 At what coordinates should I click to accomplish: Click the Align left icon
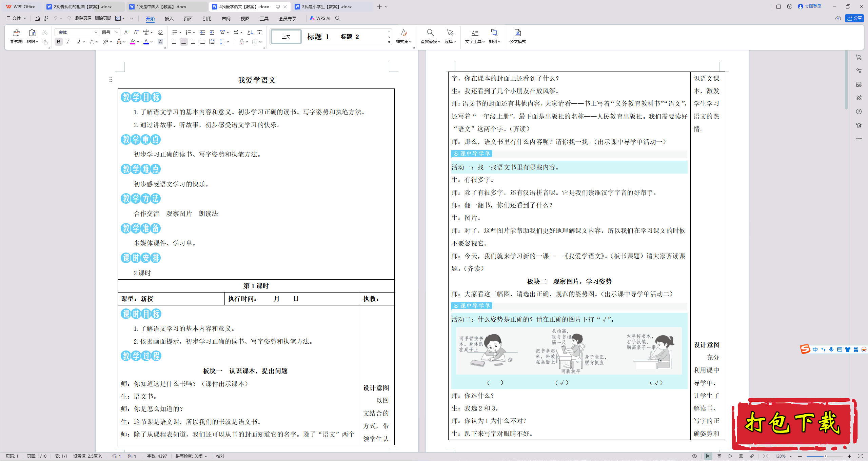click(174, 42)
